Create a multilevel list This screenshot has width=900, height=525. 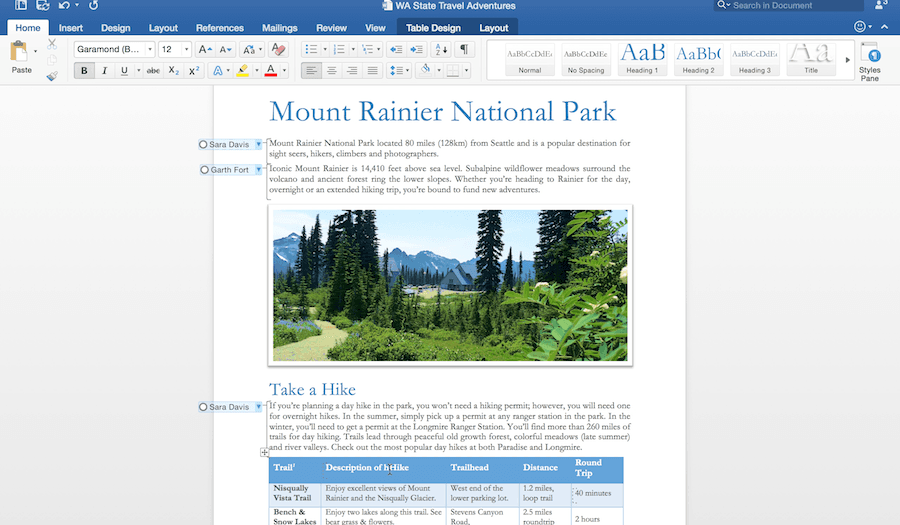(367, 49)
